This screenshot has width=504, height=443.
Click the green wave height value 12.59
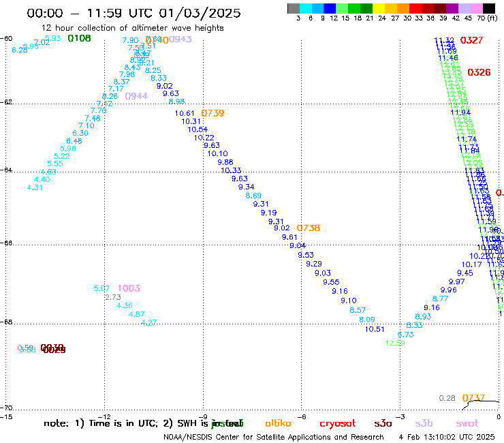click(395, 343)
